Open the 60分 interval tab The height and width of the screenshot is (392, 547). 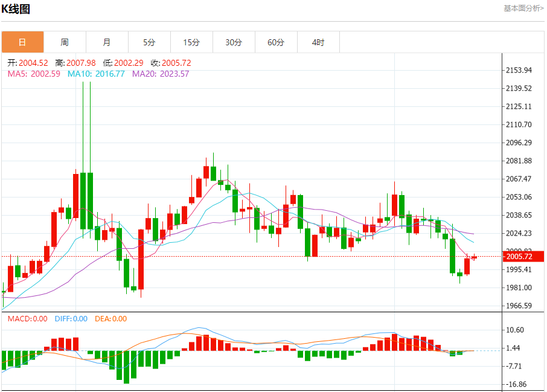pos(276,42)
